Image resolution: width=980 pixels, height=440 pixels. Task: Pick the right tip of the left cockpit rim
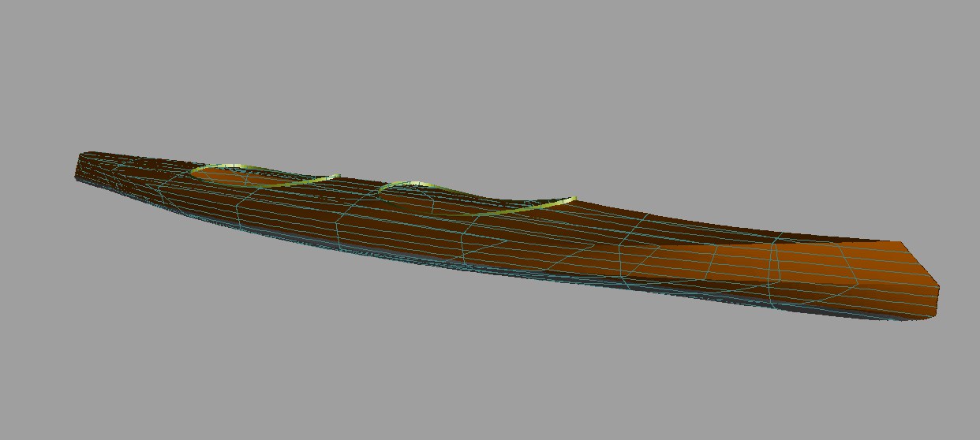point(338,177)
